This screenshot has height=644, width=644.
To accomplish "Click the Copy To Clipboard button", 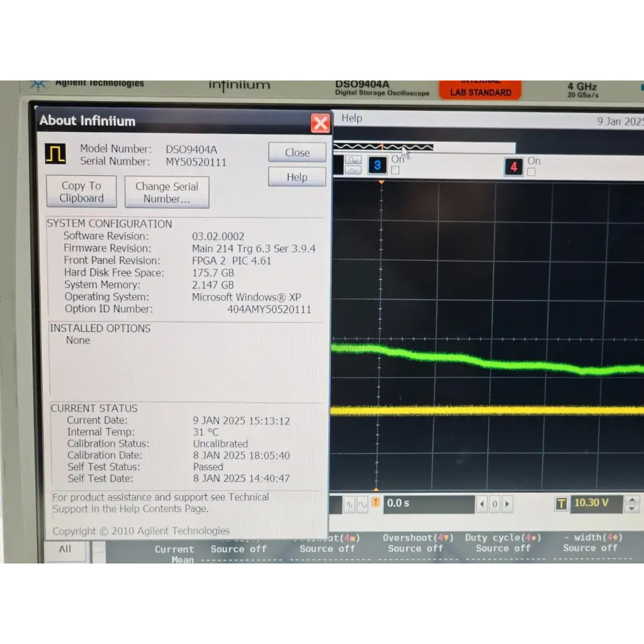I will [81, 192].
